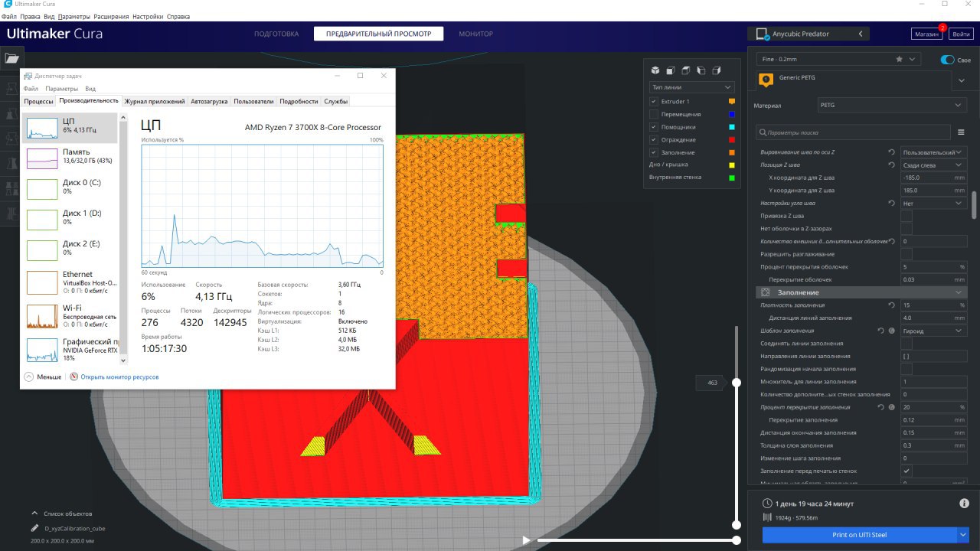Image resolution: width=980 pixels, height=551 pixels.
Task: Select the right side view cube icon
Action: click(717, 70)
